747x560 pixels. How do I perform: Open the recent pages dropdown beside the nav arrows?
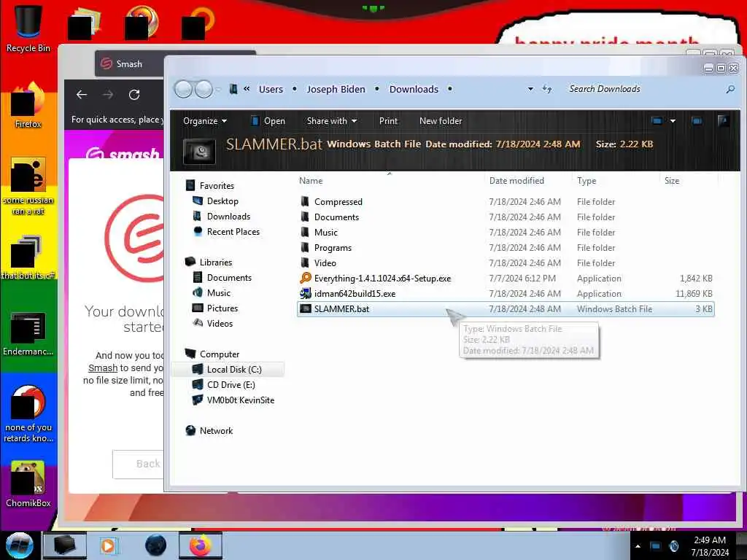[x=218, y=89]
